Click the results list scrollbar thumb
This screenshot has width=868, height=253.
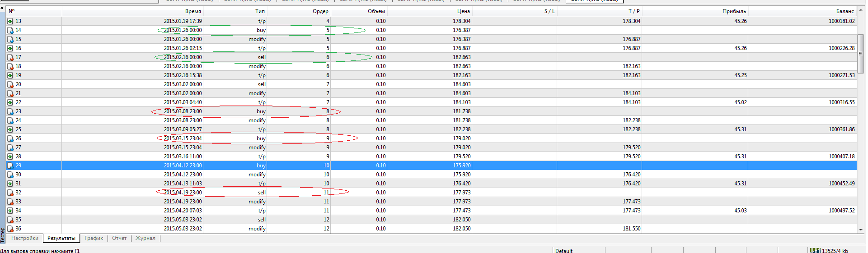(x=861, y=53)
